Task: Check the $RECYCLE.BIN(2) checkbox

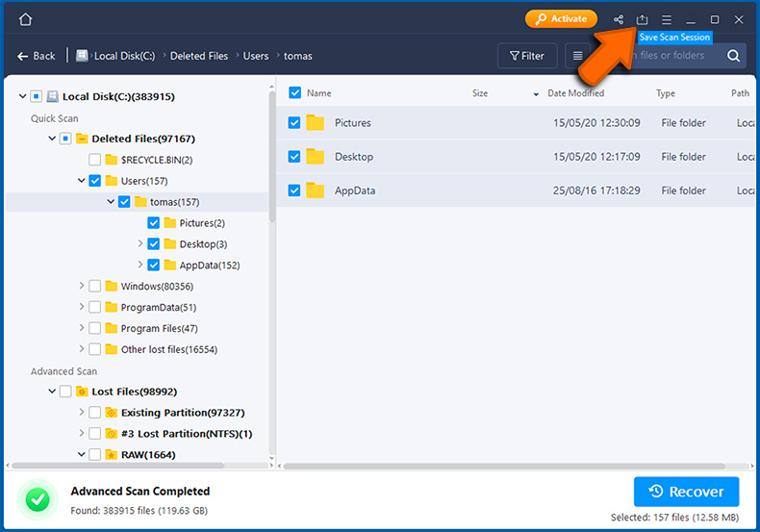Action: [95, 160]
